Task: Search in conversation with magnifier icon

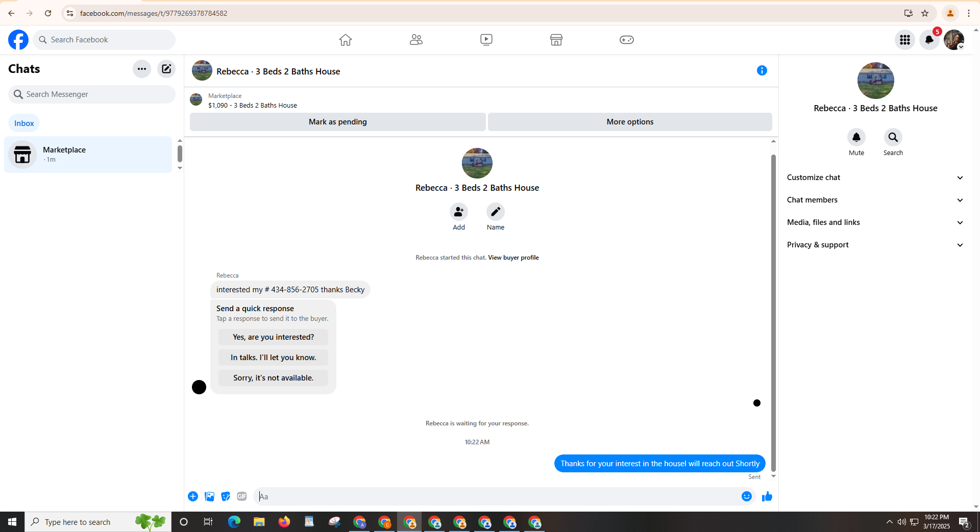Action: tap(893, 137)
